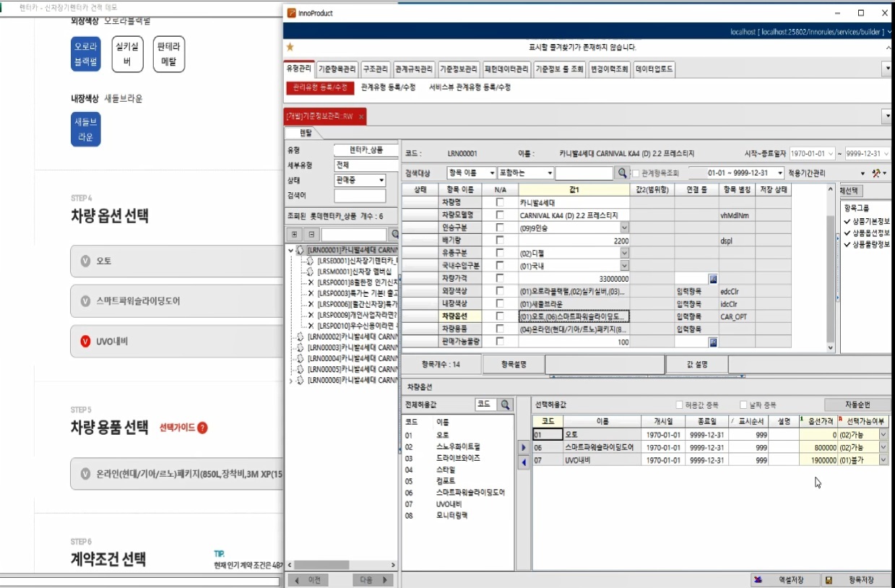Expand the LRN00006 tree node
This screenshot has height=588, width=895.
pos(291,380)
